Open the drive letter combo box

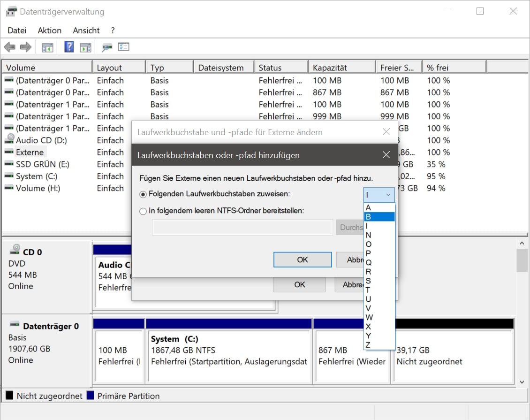[379, 195]
